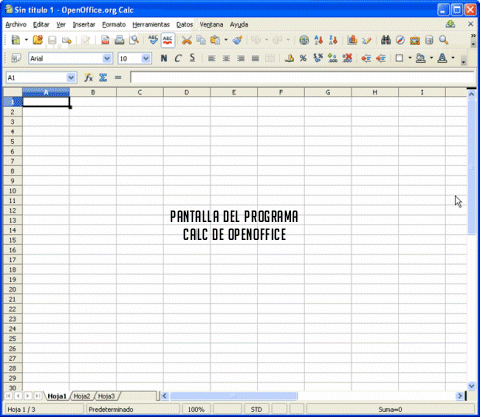Toggle bold (N) formatting

[x=164, y=59]
